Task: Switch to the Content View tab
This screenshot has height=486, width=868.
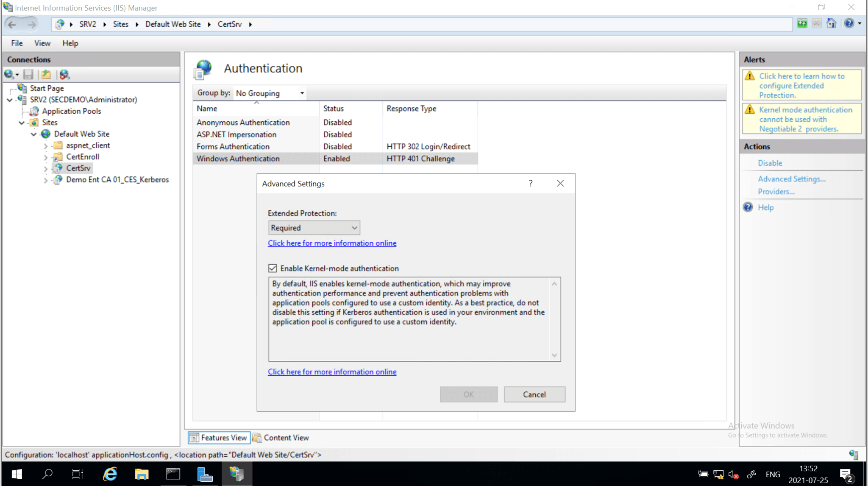Action: (281, 438)
